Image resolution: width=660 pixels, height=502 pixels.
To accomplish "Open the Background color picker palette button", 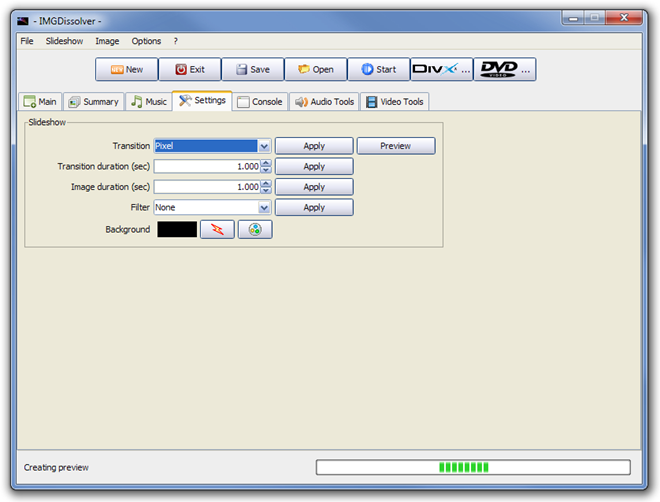I will 255,230.
